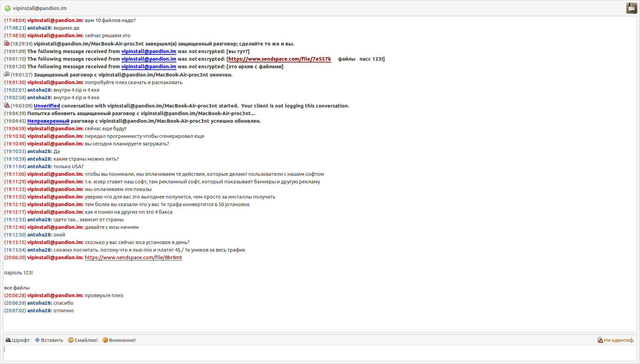
Task: Click message "проверьте плиз"
Action: point(104,295)
